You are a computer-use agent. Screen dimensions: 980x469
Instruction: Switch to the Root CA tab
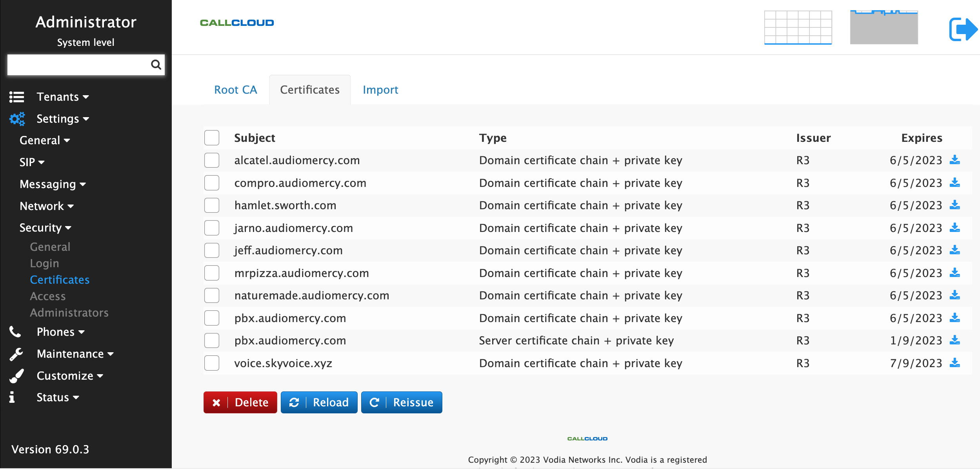(236, 90)
